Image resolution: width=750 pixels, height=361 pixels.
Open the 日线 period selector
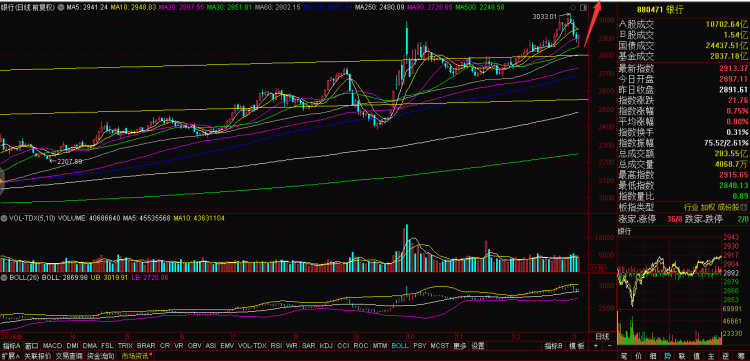tap(602, 336)
